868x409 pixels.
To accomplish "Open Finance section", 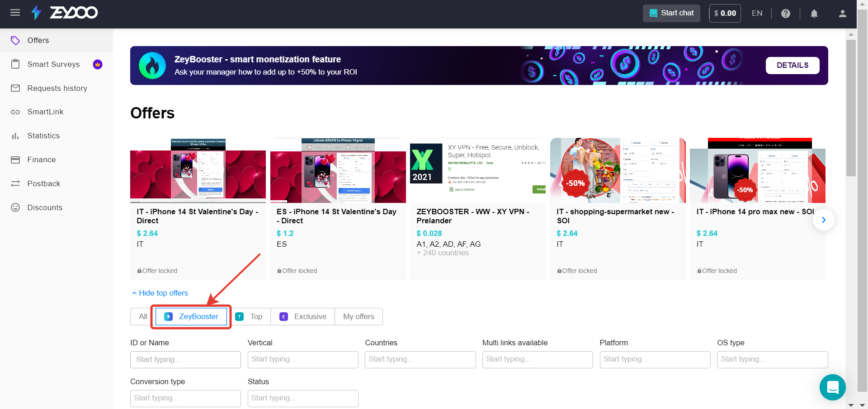I will tap(57, 160).
